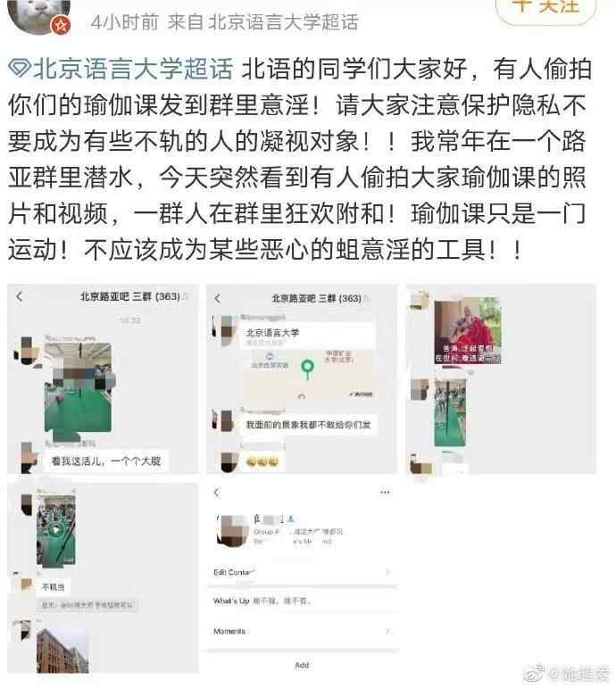Viewport: 616px width, 688px height.
Task: Open fifth screenshot showing contact profile
Action: 303,578
